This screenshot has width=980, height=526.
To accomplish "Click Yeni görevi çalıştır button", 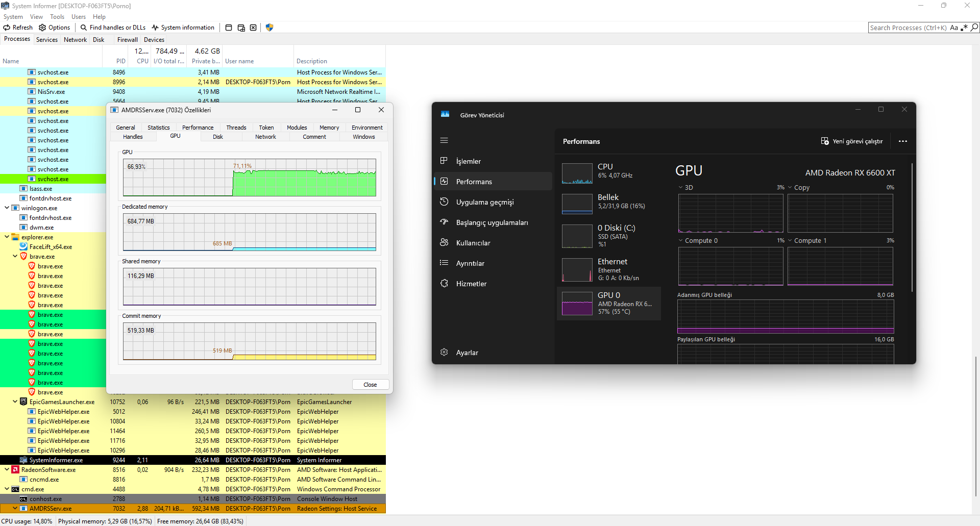I will pyautogui.click(x=852, y=141).
